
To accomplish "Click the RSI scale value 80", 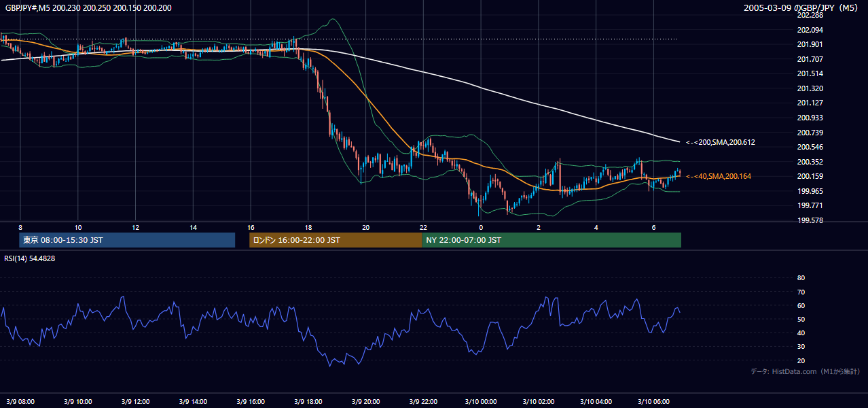I will tap(801, 278).
